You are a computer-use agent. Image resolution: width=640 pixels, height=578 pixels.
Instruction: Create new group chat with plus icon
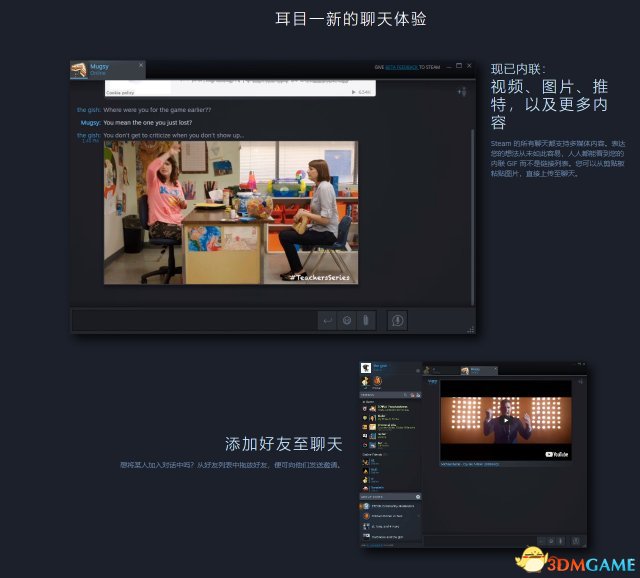pyautogui.click(x=418, y=497)
